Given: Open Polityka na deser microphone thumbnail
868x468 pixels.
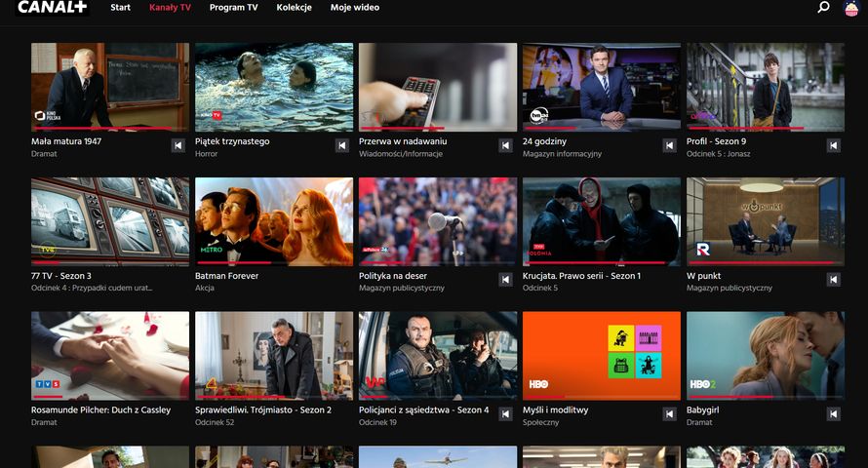Looking at the screenshot, I should [438, 221].
